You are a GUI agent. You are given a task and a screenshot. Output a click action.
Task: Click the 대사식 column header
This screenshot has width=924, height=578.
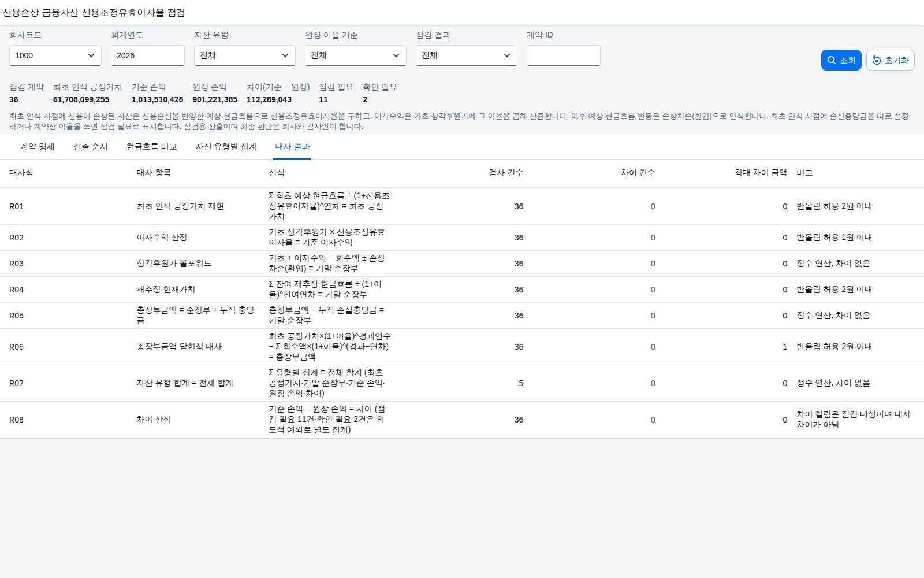tap(21, 173)
